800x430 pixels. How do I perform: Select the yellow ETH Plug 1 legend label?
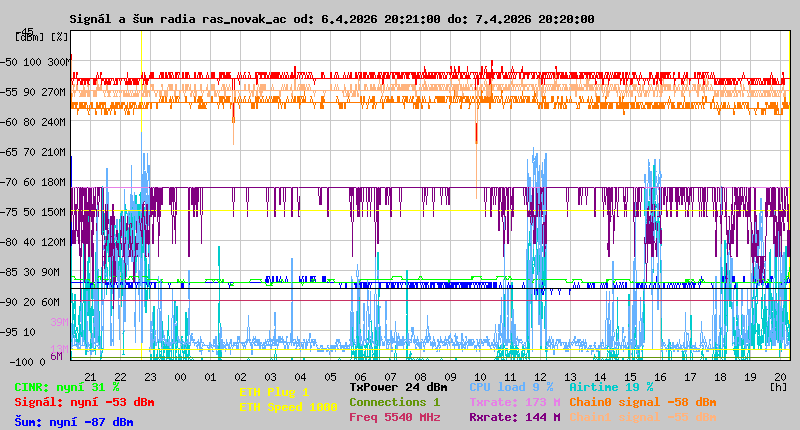point(274,392)
